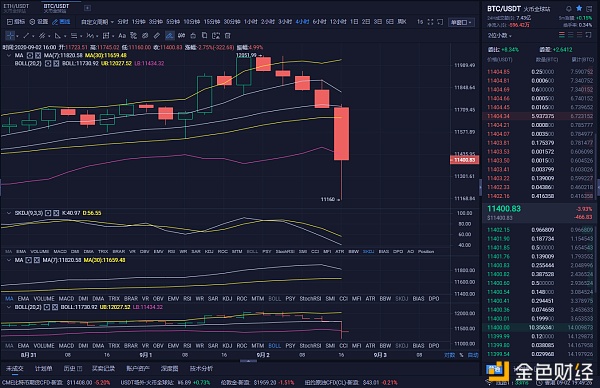Click the eraser icon in drawing toolbar
600x388 pixels.
point(145,36)
